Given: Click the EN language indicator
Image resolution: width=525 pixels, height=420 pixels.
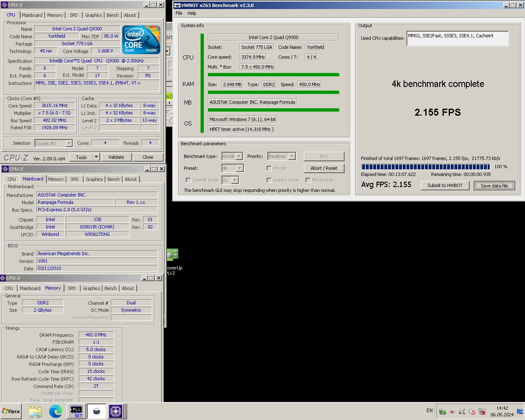Looking at the screenshot, I should coord(429,411).
